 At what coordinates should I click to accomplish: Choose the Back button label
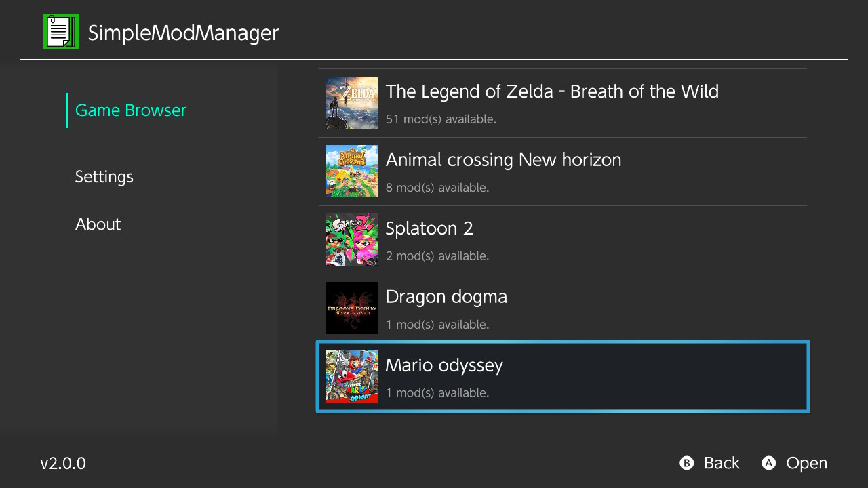pyautogui.click(x=722, y=463)
